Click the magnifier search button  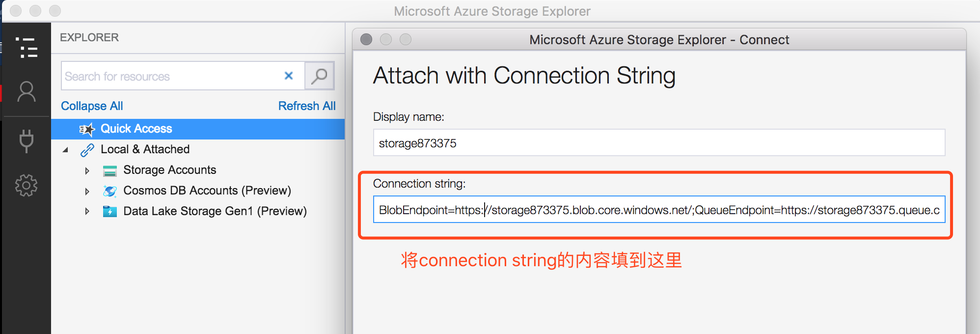320,76
